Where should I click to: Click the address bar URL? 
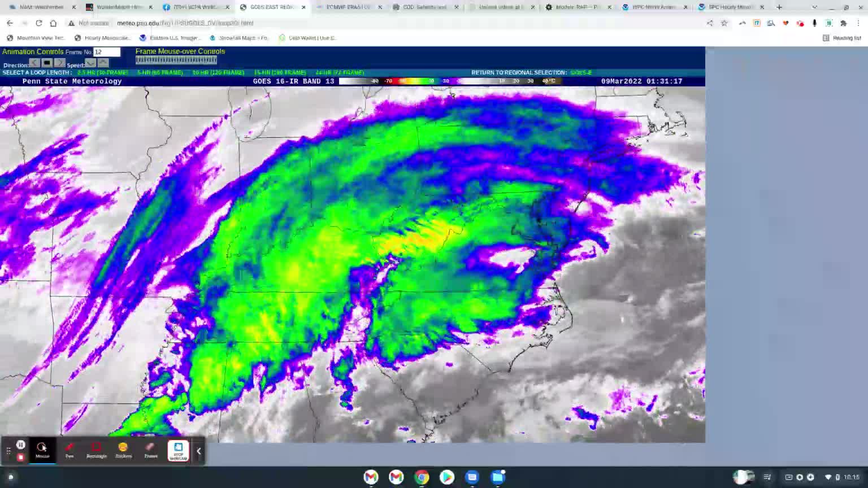click(x=185, y=23)
